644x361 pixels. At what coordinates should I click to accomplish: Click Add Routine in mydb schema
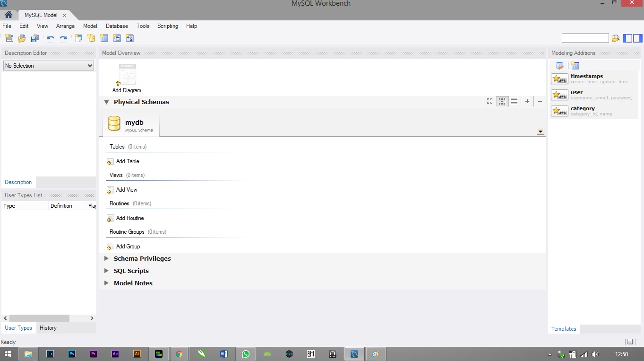(125, 218)
